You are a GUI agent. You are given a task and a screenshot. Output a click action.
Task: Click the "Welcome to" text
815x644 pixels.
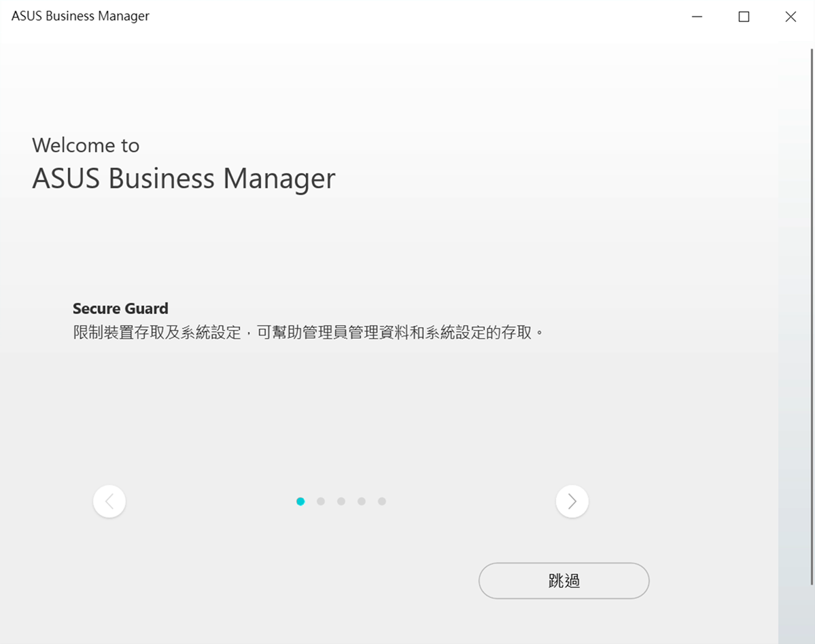(86, 145)
